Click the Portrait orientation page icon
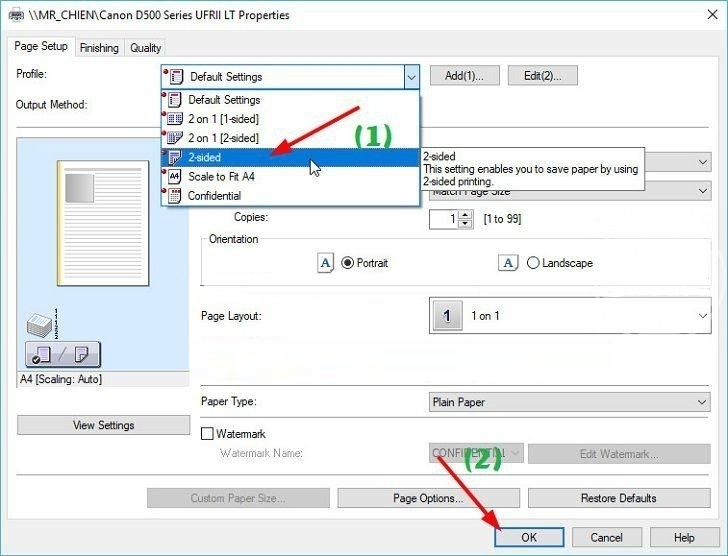 pos(325,263)
